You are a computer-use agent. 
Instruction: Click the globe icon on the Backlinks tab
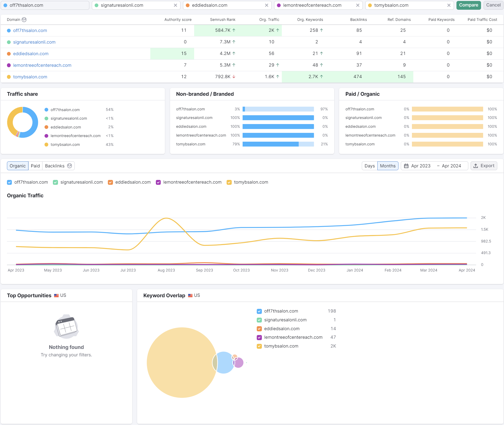(69, 166)
